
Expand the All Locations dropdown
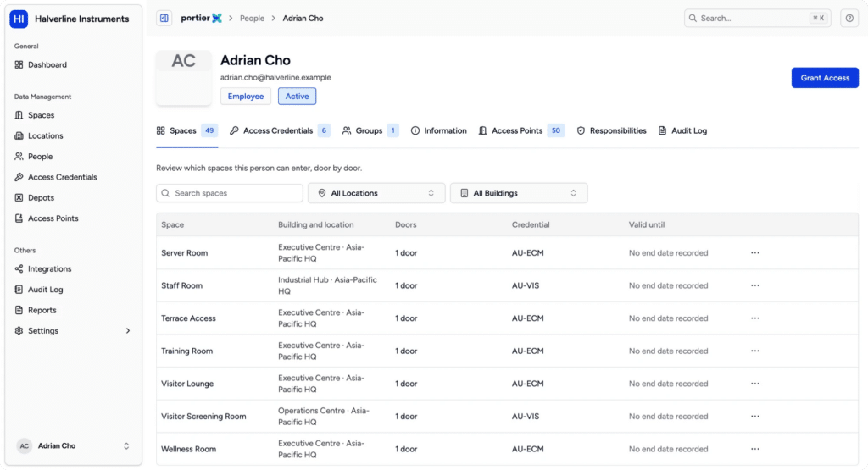tap(376, 193)
